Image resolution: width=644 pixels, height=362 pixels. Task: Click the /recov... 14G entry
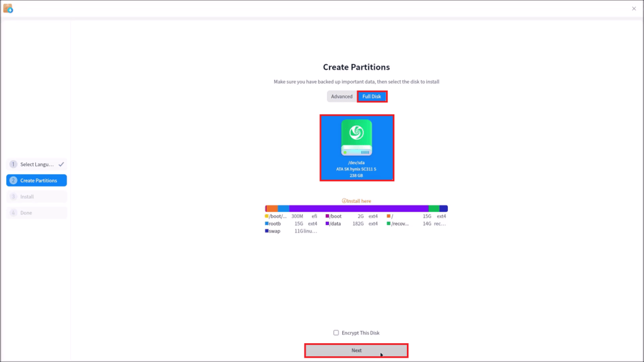[x=416, y=224]
